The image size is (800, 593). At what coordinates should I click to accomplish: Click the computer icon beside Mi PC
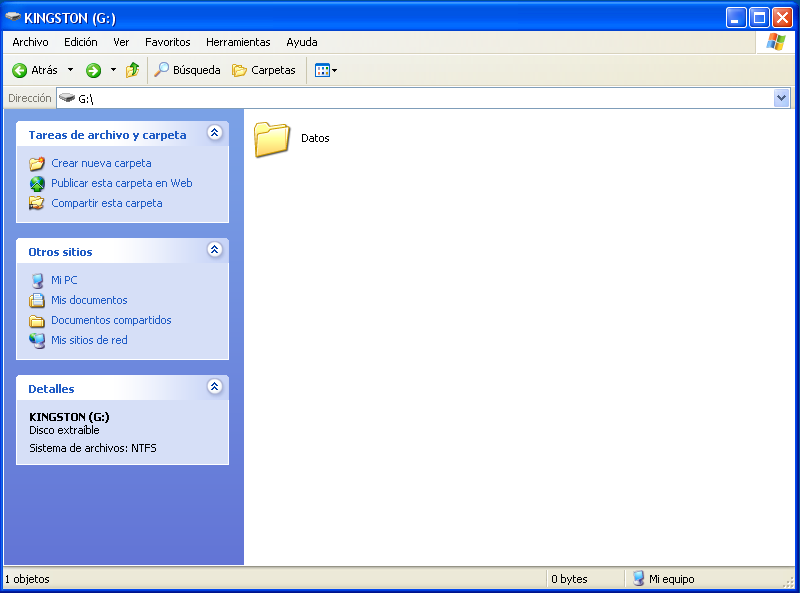pyautogui.click(x=37, y=281)
